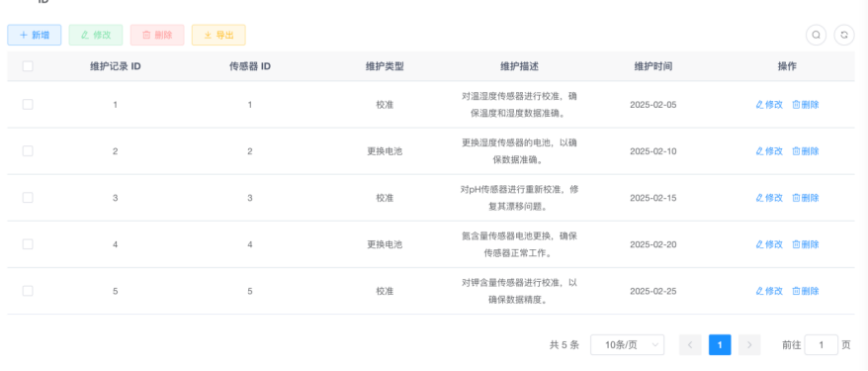Click description 更换湿度传感器的电池
The height and width of the screenshot is (371, 868).
point(520,151)
